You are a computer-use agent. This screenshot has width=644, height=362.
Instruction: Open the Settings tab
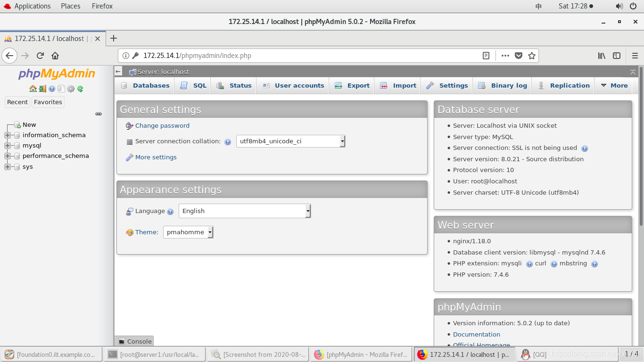pos(446,86)
